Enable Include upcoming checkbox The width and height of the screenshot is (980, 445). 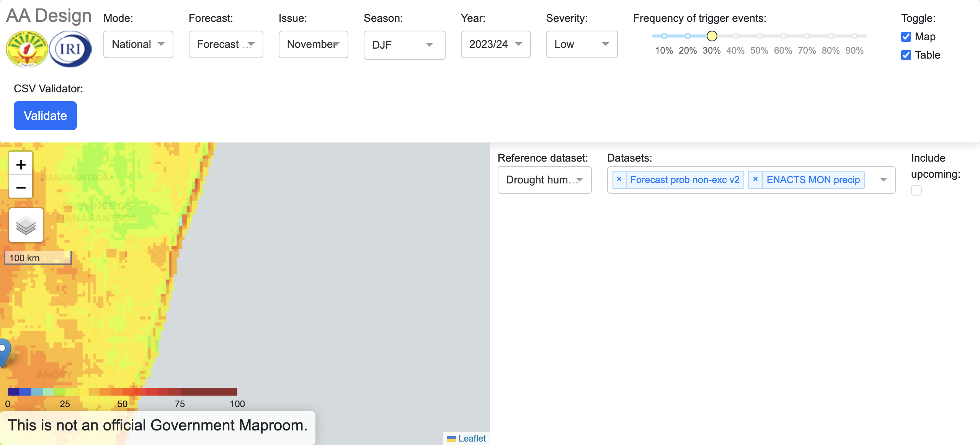click(916, 190)
